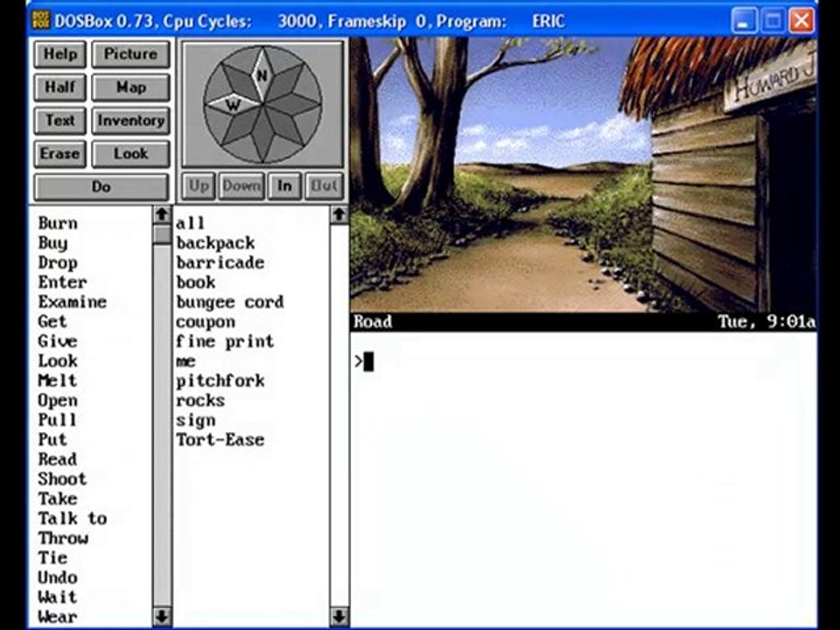840x630 pixels.
Task: Select pitchfork in the noun list
Action: 220,381
